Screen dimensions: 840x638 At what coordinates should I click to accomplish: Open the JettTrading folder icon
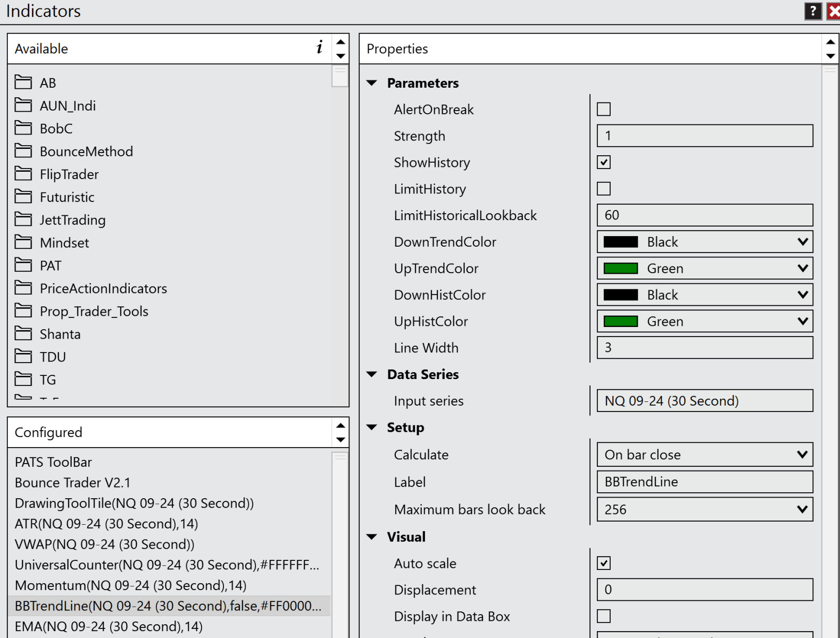23,219
